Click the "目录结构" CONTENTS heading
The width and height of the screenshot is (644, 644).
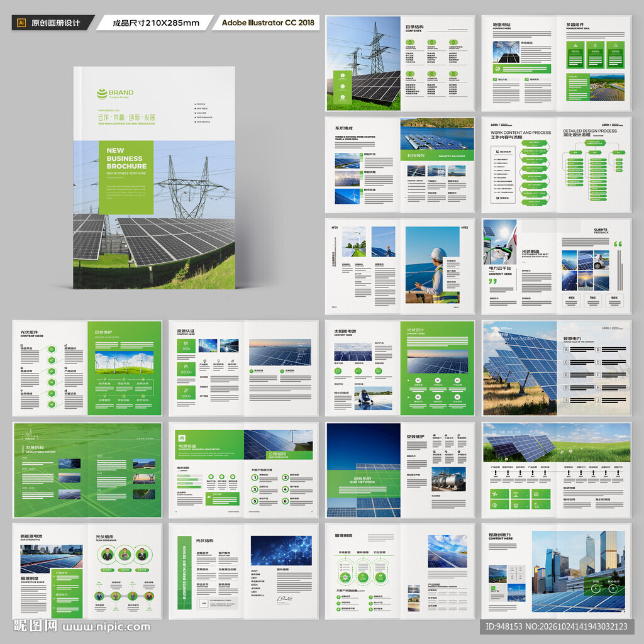pos(414,27)
